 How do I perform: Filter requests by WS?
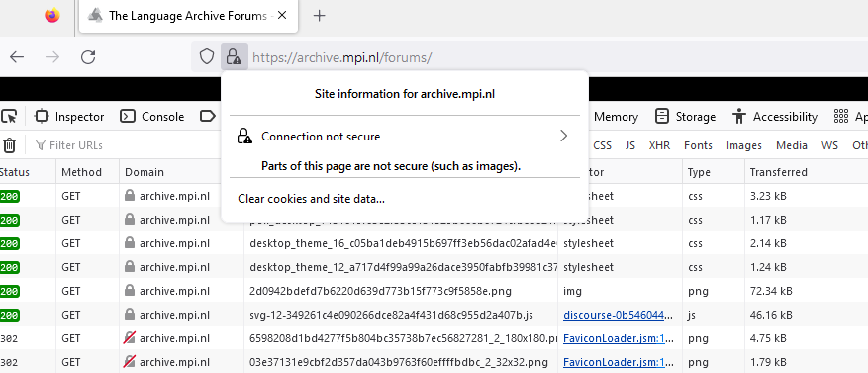(x=829, y=145)
